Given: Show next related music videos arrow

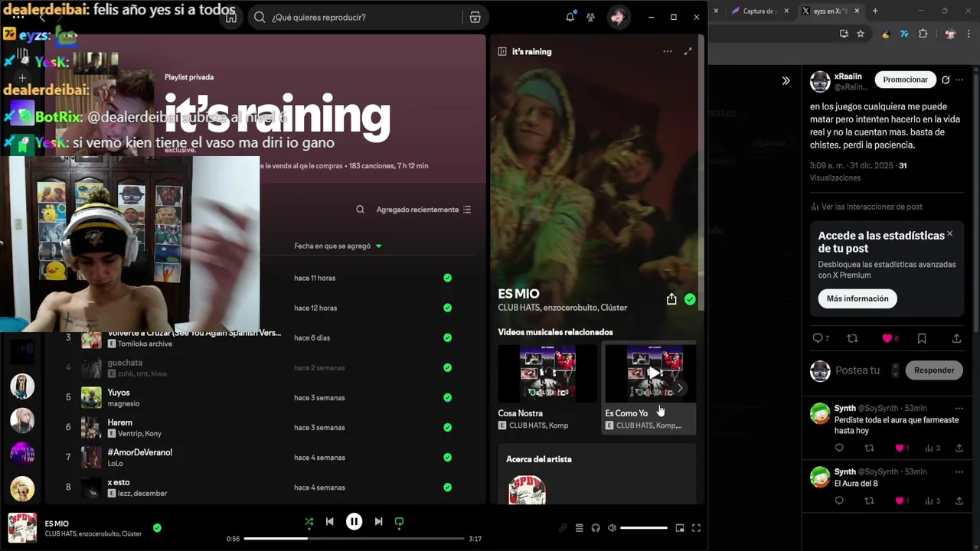Looking at the screenshot, I should pos(680,388).
